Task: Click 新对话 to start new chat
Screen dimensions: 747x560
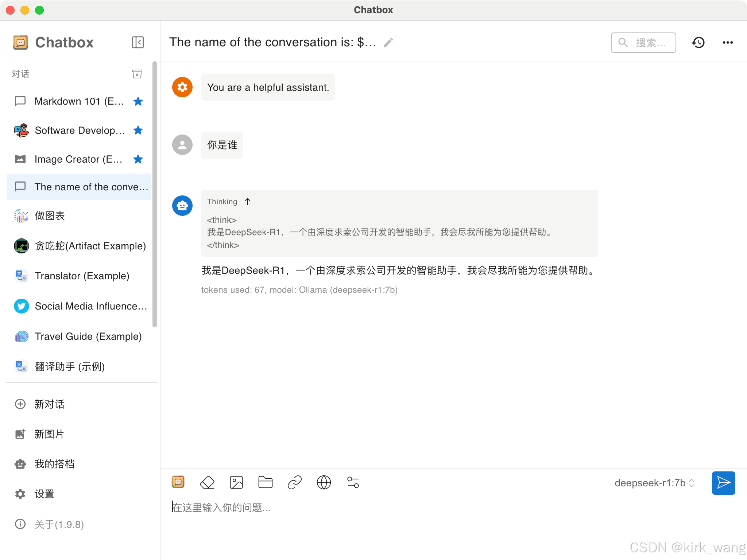Action: [x=49, y=404]
